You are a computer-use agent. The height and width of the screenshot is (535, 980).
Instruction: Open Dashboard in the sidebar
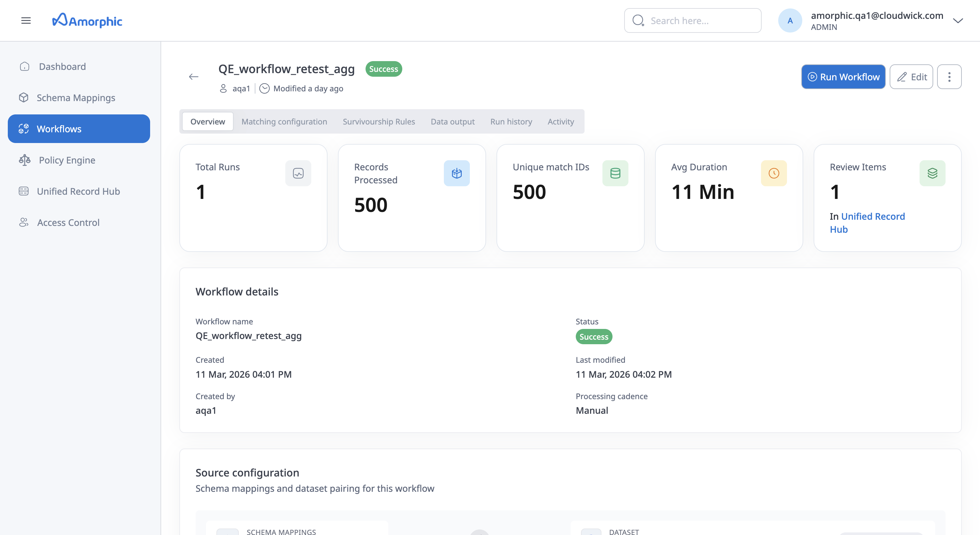click(79, 67)
